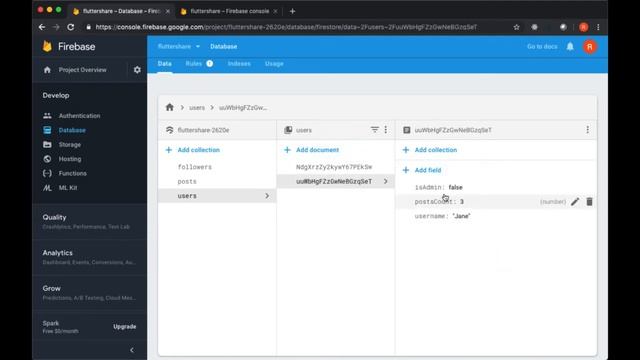Select the users collection row
The height and width of the screenshot is (360, 640).
pyautogui.click(x=217, y=196)
